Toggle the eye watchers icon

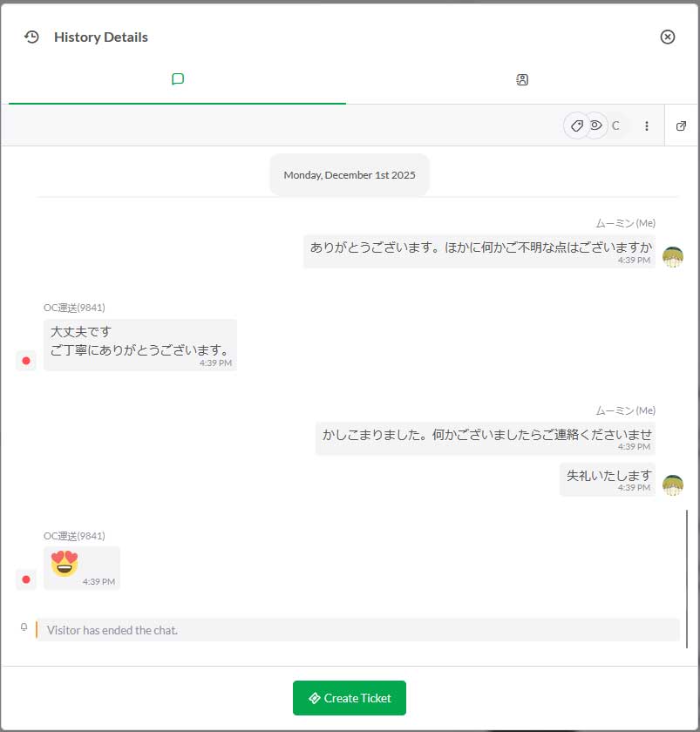(595, 125)
